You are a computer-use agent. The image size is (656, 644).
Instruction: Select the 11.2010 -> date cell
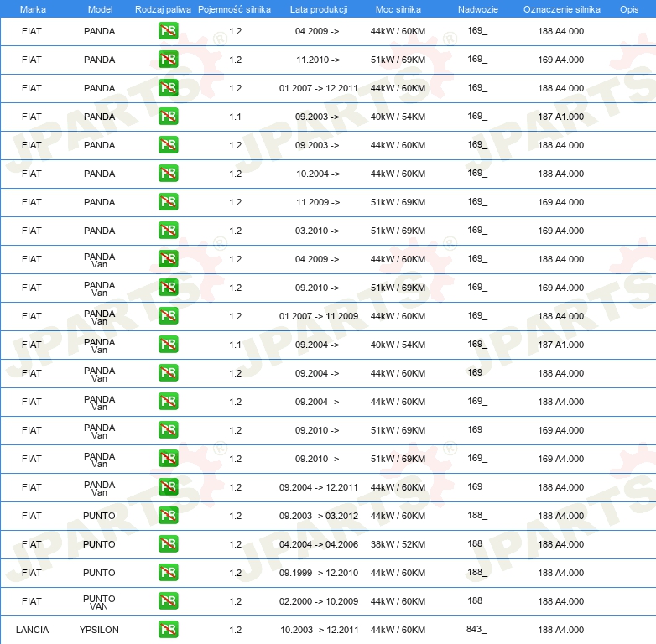(x=318, y=60)
